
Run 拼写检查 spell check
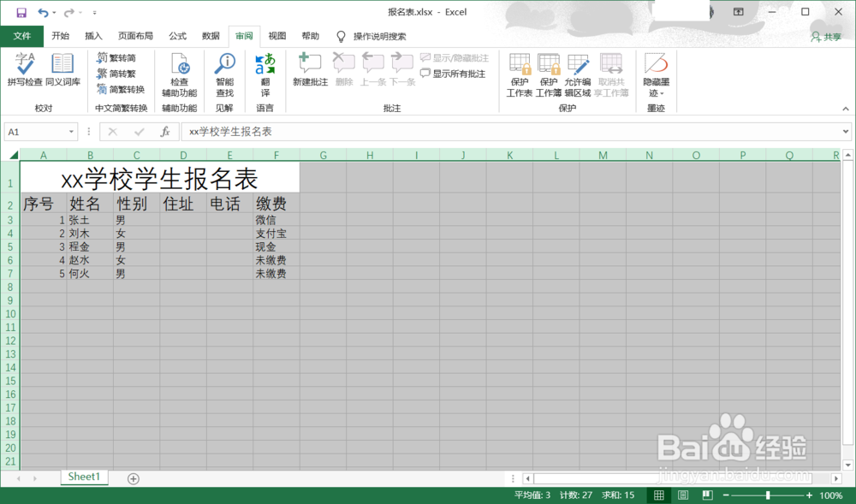coord(25,70)
